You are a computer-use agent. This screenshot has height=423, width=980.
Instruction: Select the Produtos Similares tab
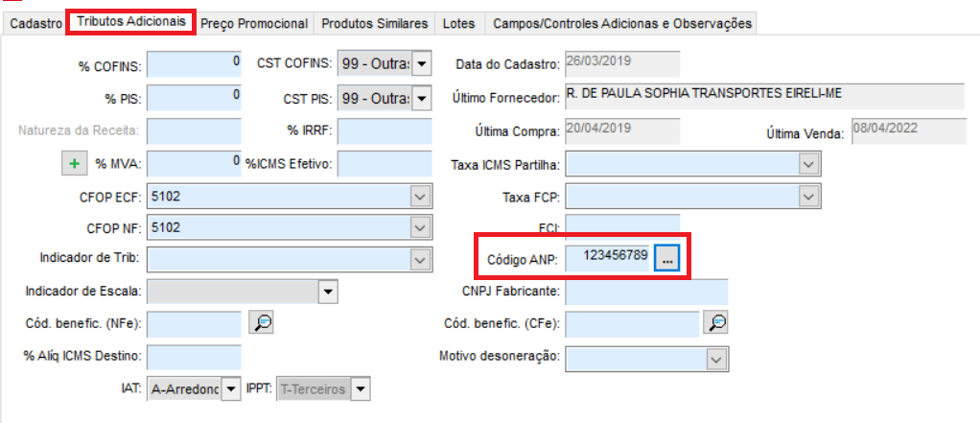click(x=376, y=23)
